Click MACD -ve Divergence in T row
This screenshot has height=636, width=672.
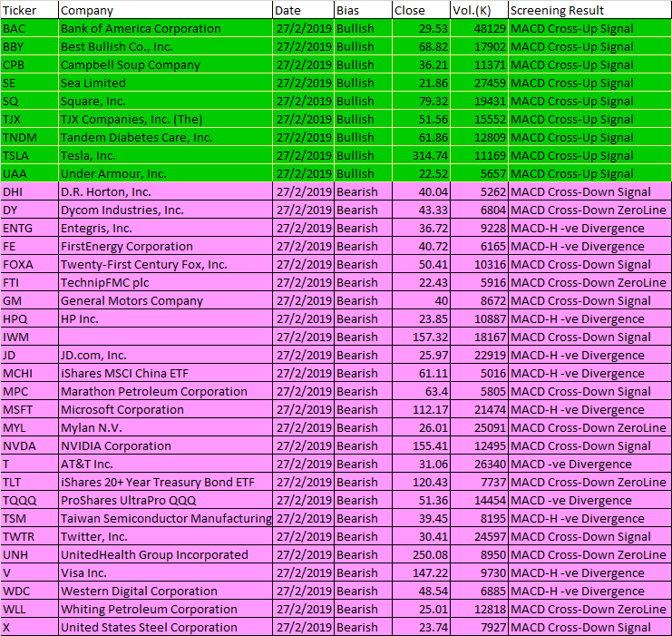point(589,464)
